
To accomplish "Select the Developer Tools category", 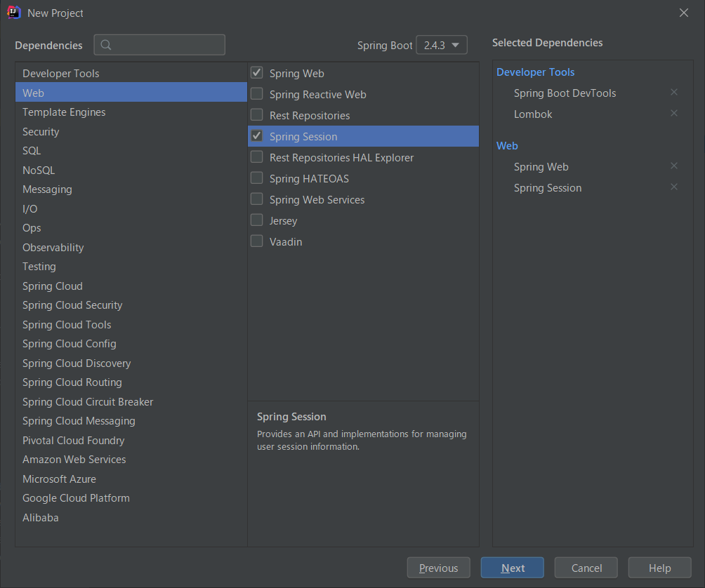I will 61,74.
